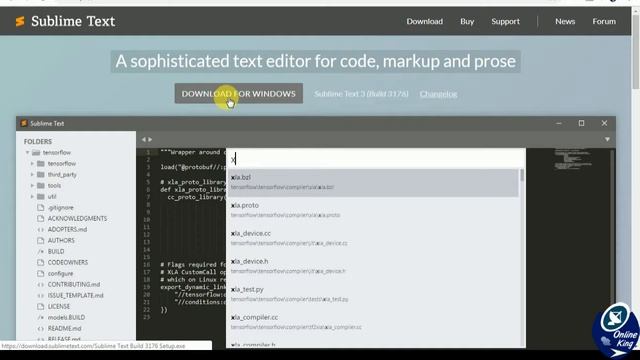Visit the Forum link
This screenshot has width=640, height=360.
[x=604, y=21]
